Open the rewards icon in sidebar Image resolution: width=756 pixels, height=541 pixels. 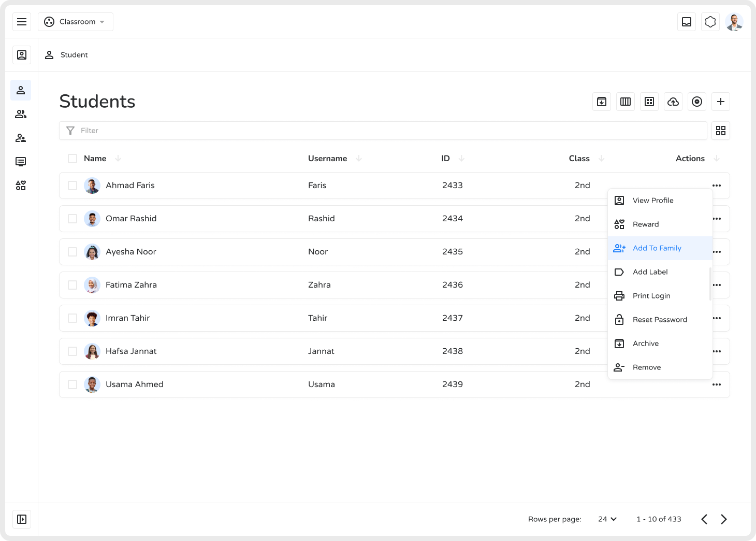[x=21, y=186]
